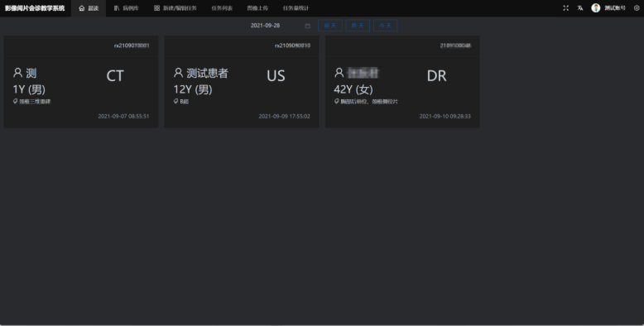Open the DR 42Y case card
This screenshot has height=326, width=644.
pos(402,82)
